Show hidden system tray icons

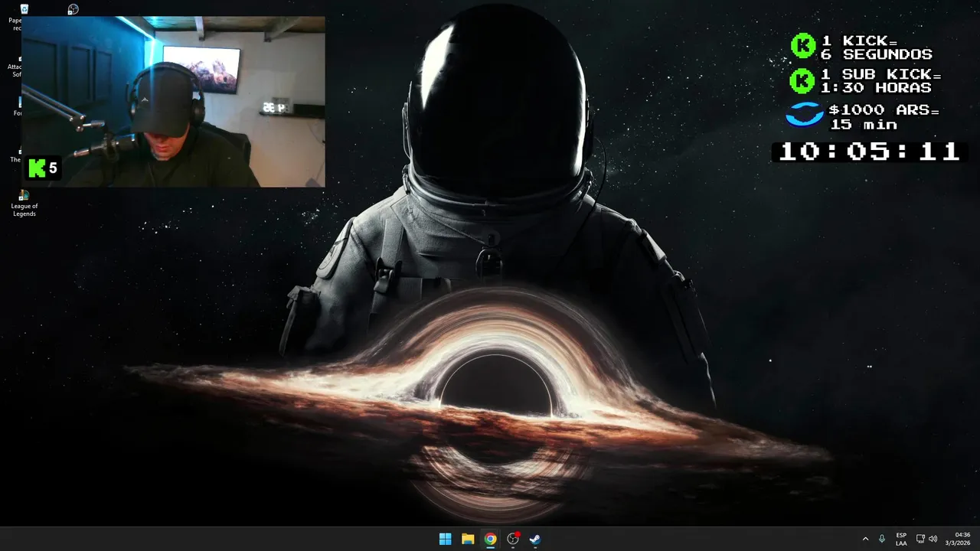865,539
